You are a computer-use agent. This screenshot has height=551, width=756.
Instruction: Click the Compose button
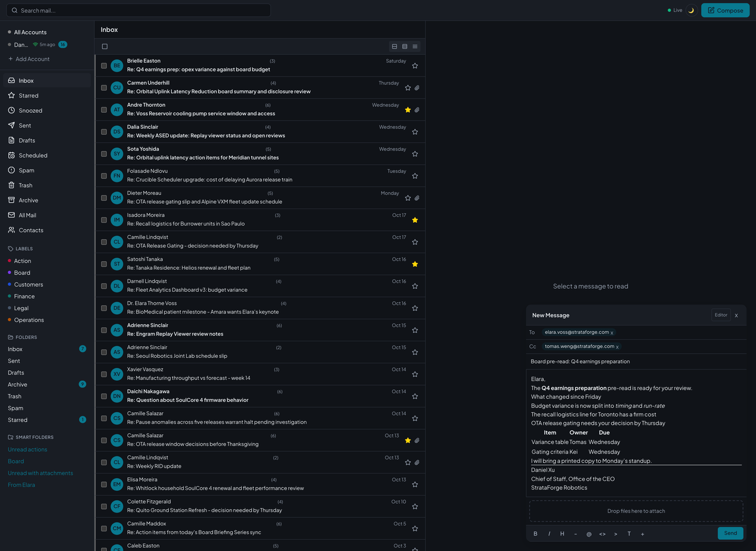pos(725,10)
